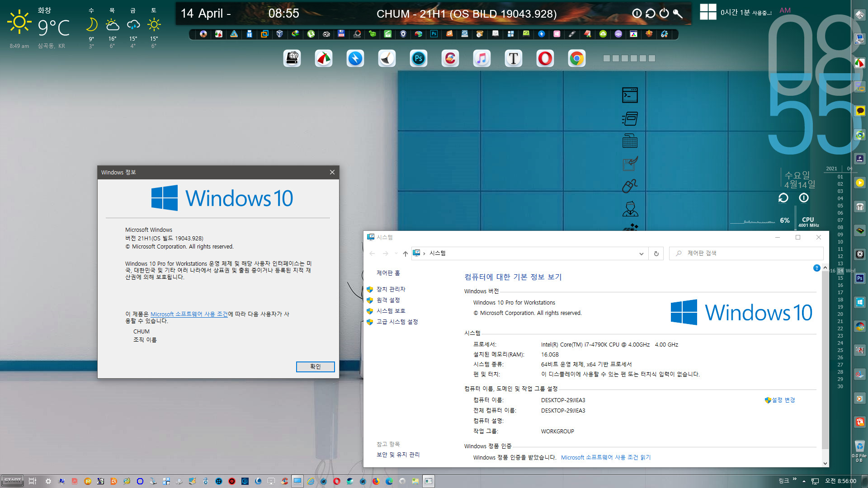Open help question mark in 시스템 window

tap(816, 268)
